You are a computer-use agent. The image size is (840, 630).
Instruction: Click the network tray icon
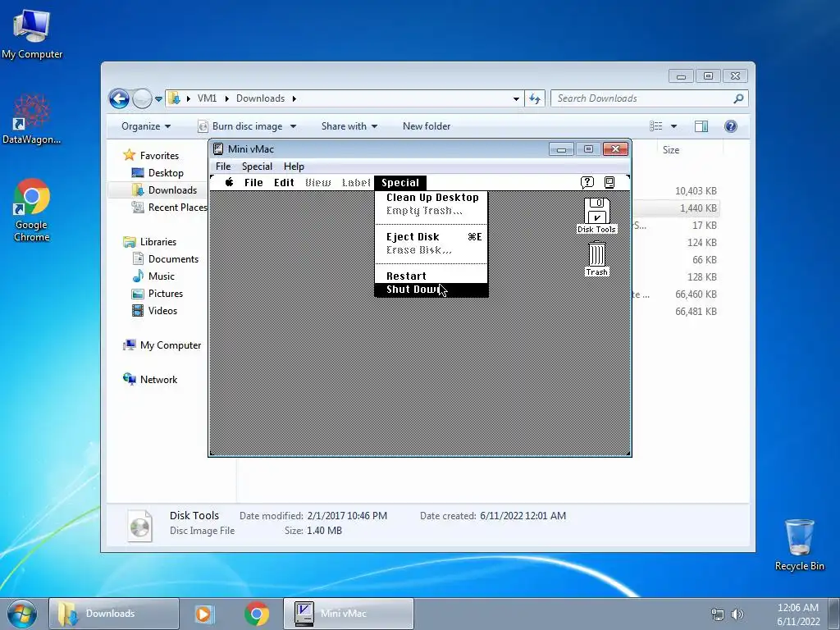pos(717,614)
